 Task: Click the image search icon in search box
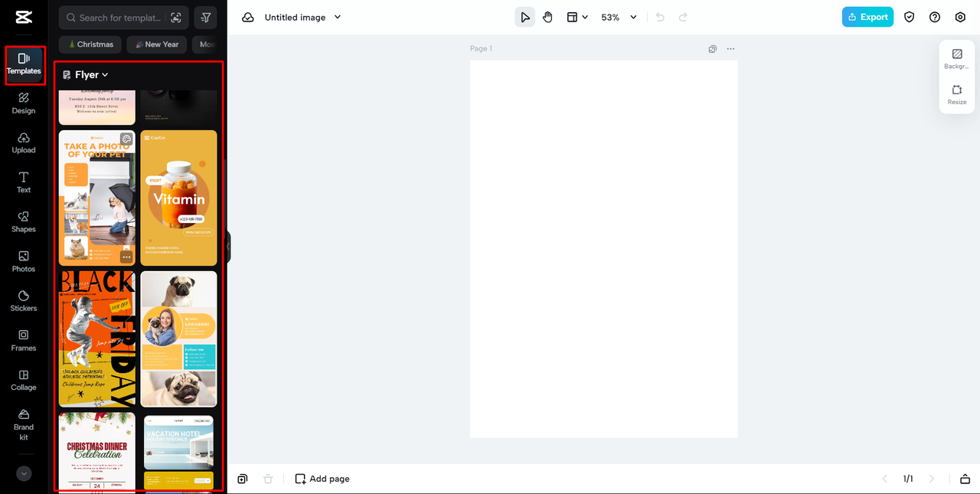click(x=176, y=18)
